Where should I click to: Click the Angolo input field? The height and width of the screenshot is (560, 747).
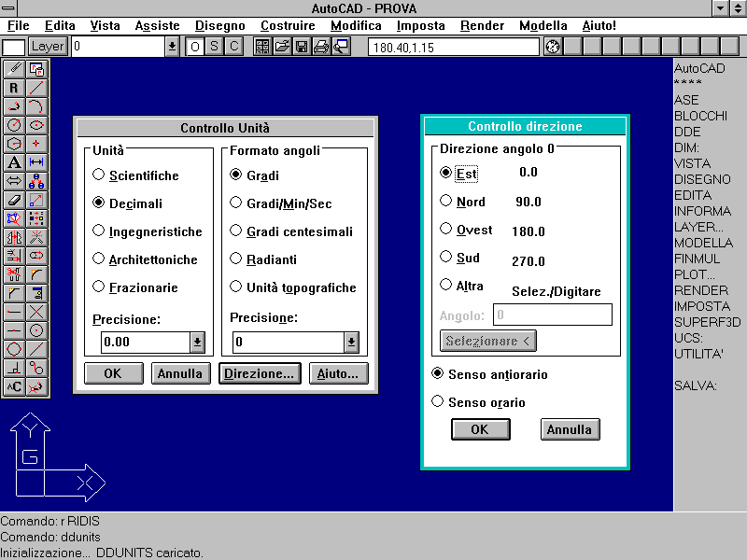553,315
